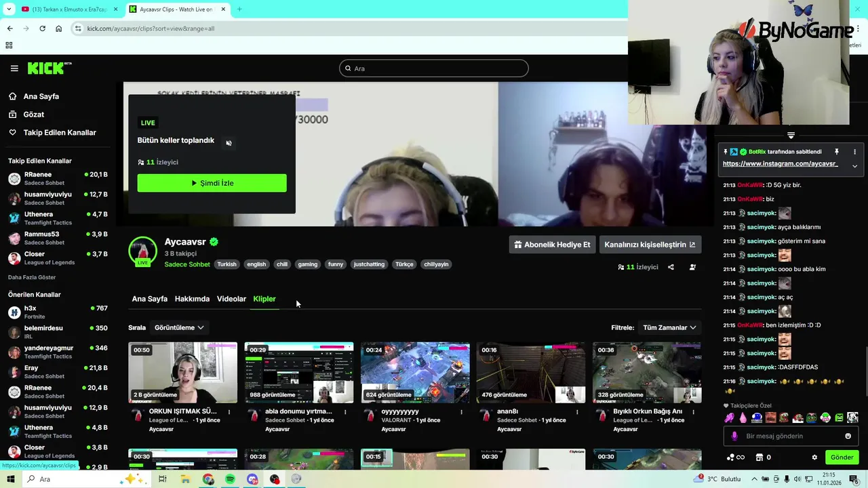Open Discord from the Windows taskbar
This screenshot has height=488, width=868.
pyautogui.click(x=252, y=479)
